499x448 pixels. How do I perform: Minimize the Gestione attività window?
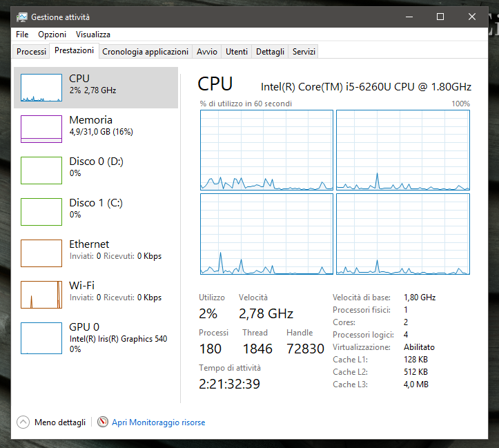[409, 17]
